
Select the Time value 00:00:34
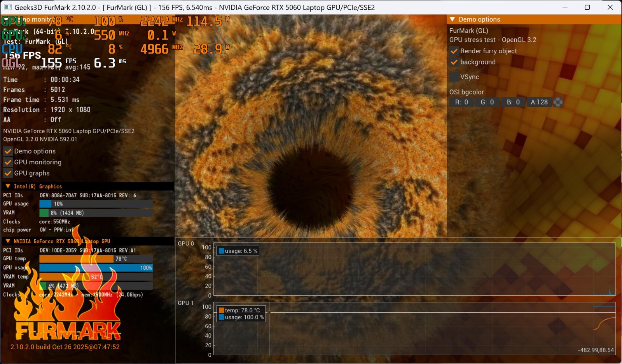coord(65,80)
